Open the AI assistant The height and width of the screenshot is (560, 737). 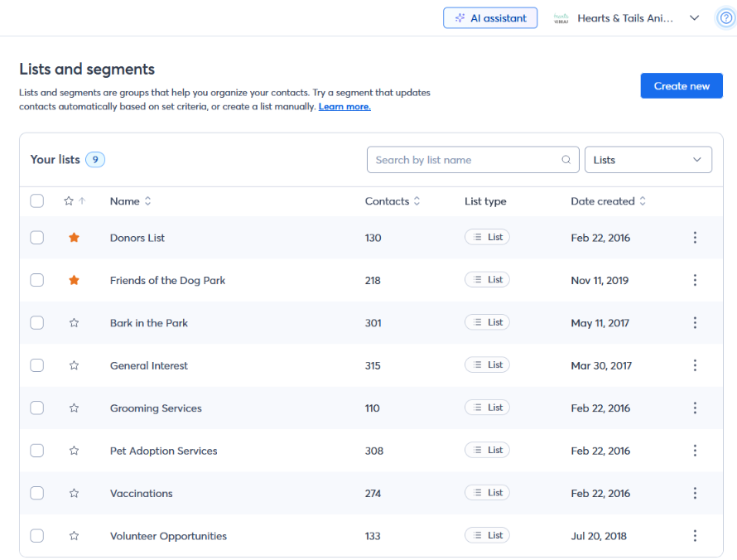point(490,18)
